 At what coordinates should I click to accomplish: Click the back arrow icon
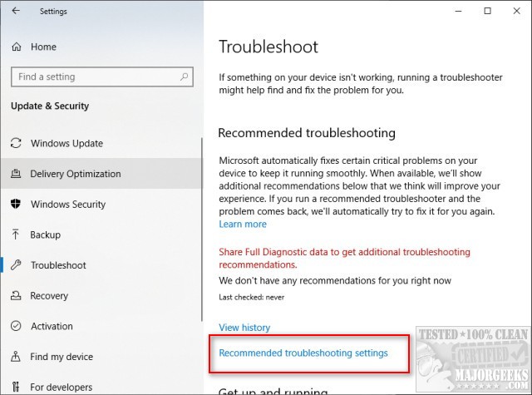pos(17,12)
